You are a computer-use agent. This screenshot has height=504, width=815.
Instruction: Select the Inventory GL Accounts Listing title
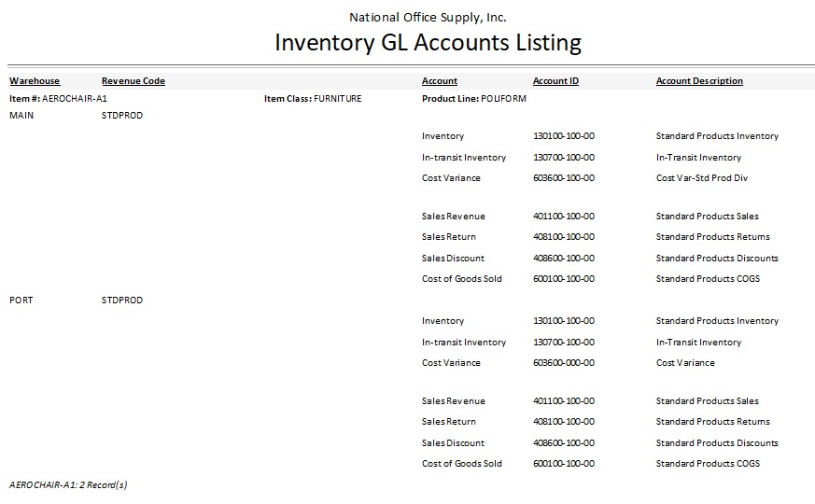[428, 43]
